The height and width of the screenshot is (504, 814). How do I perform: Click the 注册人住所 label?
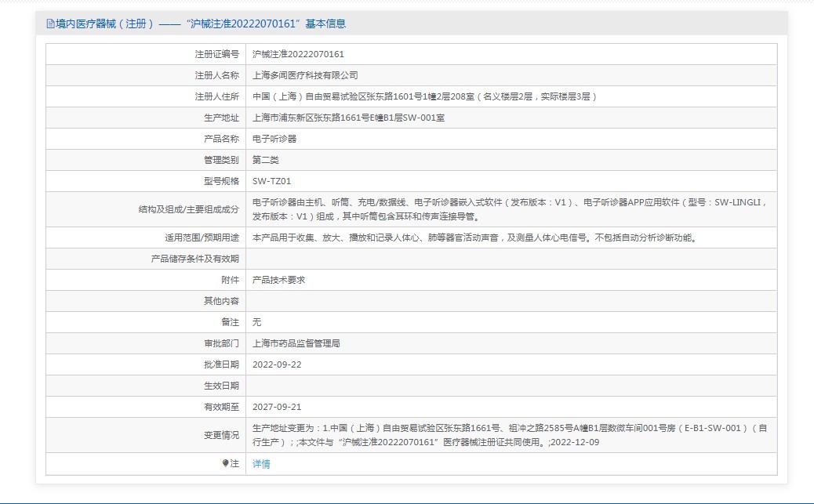coord(217,96)
